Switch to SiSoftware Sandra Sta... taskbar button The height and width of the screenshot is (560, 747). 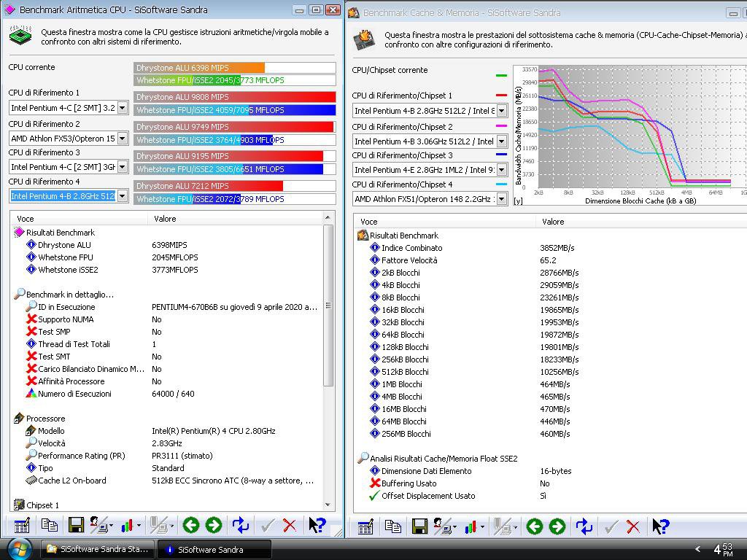point(97,549)
